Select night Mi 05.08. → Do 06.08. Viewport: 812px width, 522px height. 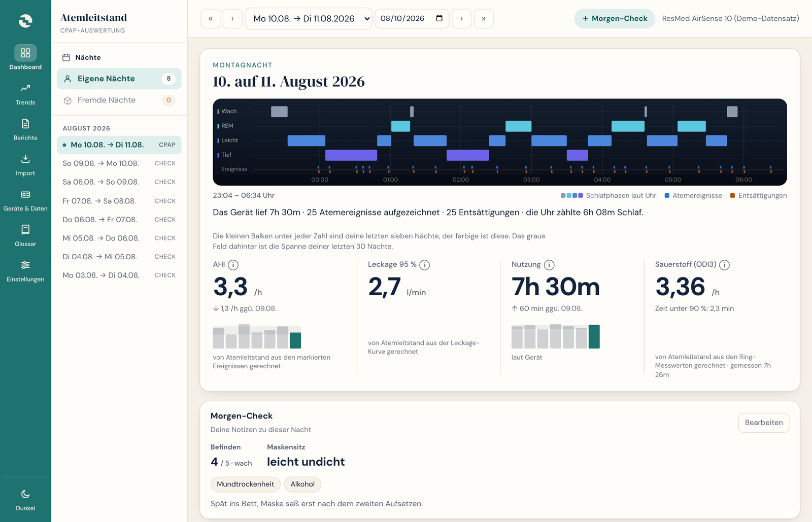click(119, 238)
